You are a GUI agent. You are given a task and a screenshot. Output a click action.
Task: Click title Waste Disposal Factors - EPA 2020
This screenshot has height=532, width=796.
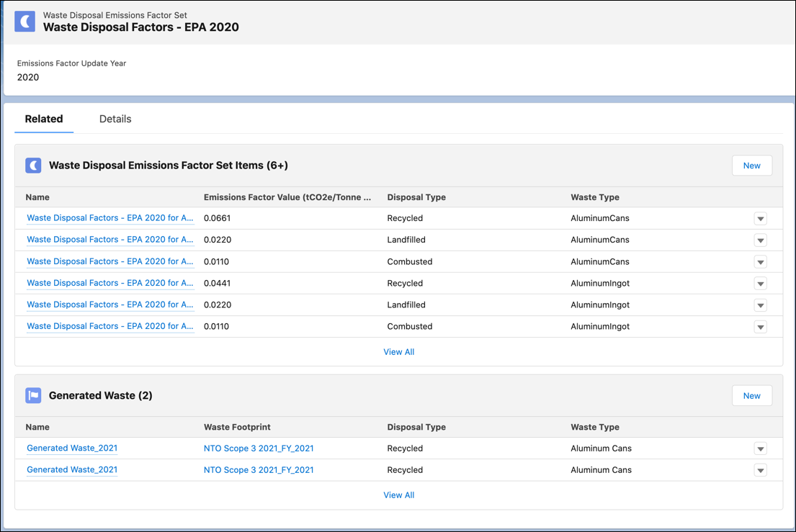click(x=141, y=27)
